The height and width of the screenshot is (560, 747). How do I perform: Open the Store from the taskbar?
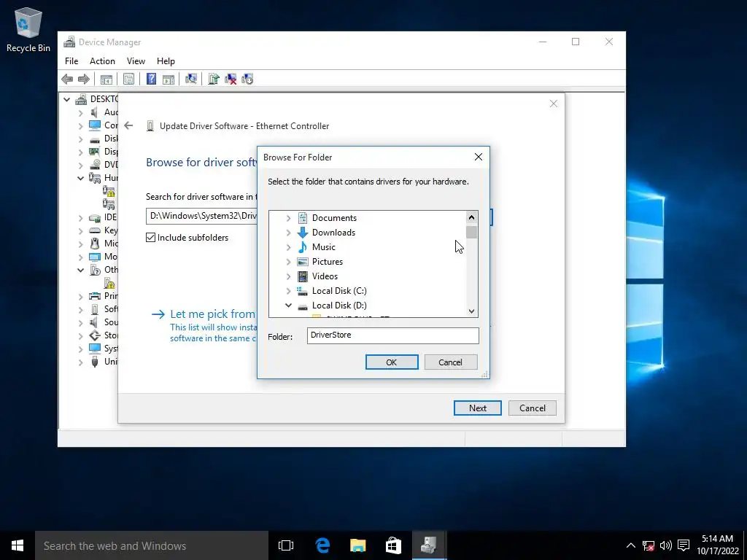click(x=393, y=545)
